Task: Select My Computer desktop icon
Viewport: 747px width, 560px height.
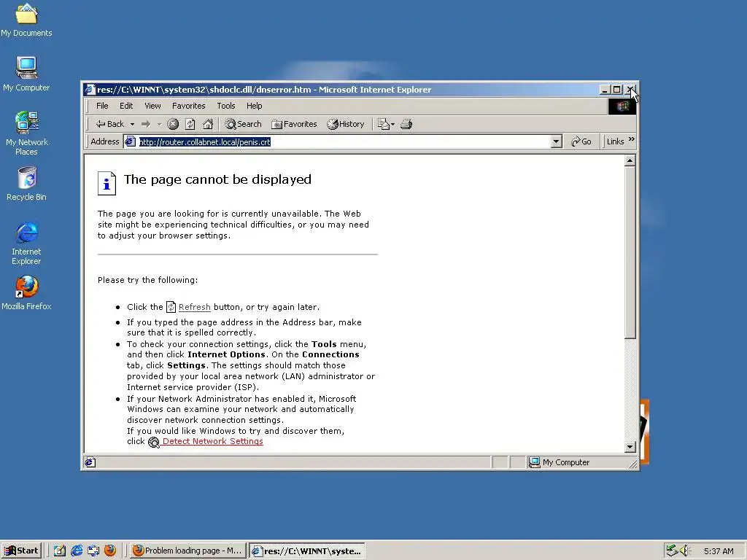Action: click(26, 74)
